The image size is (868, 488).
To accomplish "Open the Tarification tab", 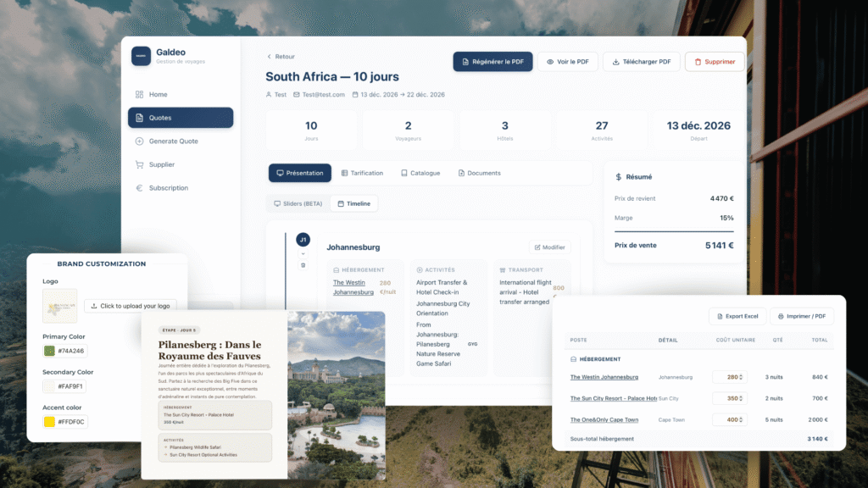I will 362,173.
